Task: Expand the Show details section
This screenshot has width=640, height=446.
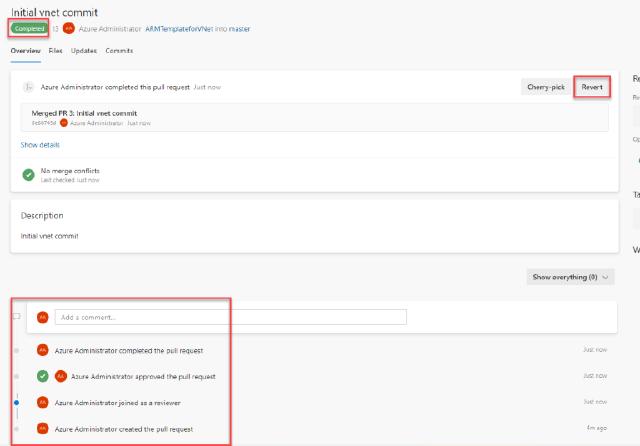Action: 40,145
